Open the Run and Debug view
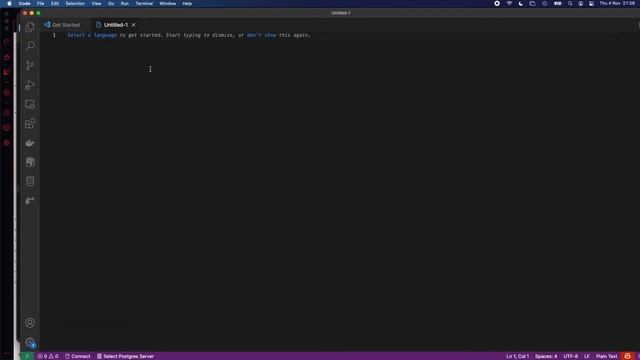 [30, 85]
